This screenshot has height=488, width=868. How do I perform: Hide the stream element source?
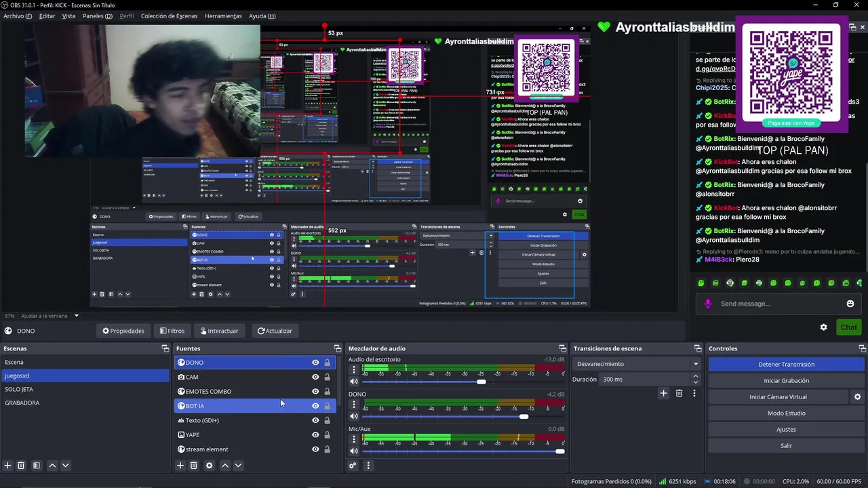[315, 449]
